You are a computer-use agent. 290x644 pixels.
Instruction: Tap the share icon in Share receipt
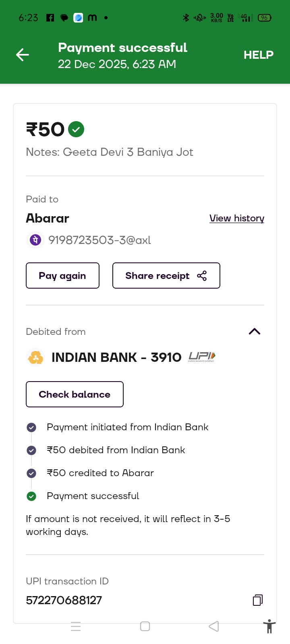[x=202, y=276]
